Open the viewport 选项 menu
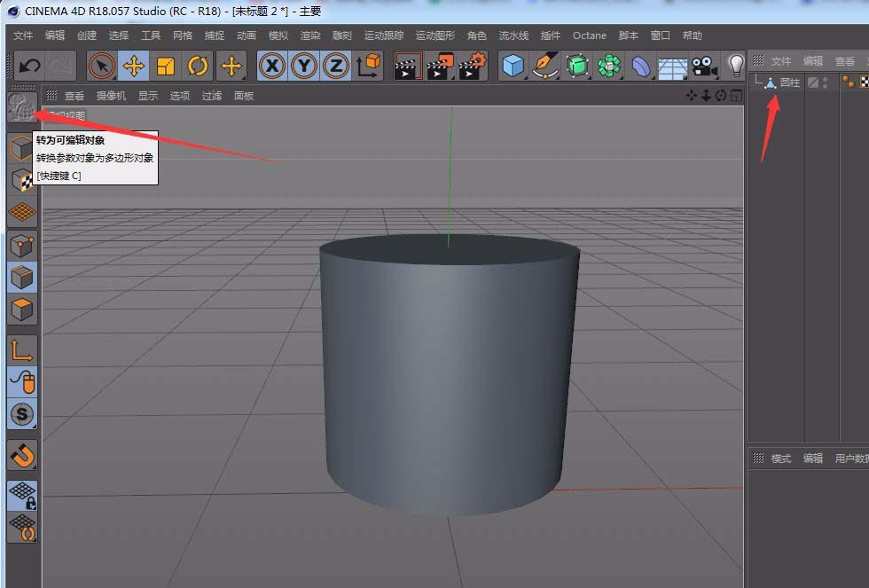Viewport: 869px width, 588px height. pyautogui.click(x=179, y=96)
